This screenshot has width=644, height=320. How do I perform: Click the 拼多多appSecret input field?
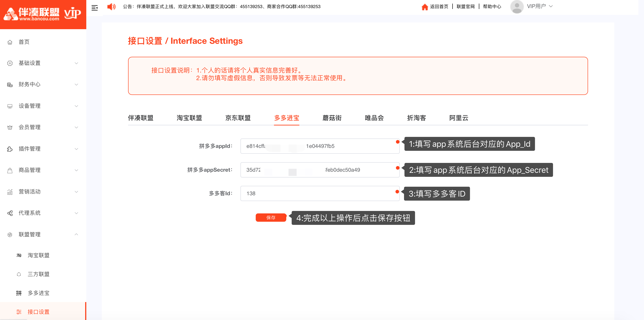click(x=320, y=170)
